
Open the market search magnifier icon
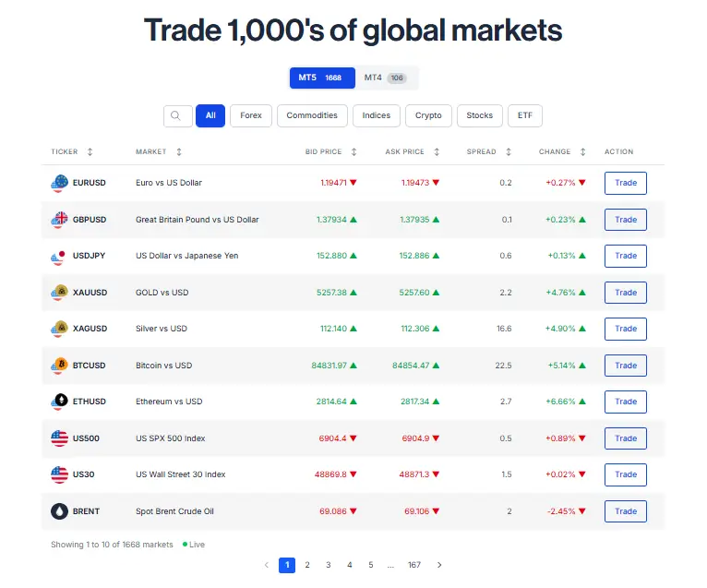click(178, 115)
